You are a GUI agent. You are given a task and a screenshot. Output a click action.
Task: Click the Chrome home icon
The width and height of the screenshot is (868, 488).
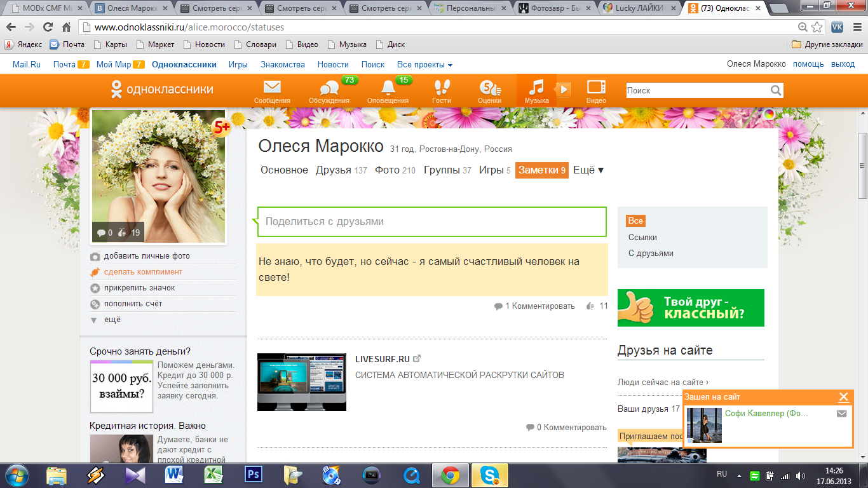(66, 27)
